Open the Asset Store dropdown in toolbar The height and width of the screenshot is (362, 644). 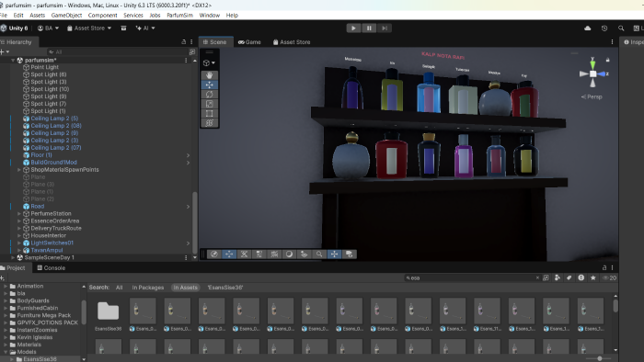point(89,28)
